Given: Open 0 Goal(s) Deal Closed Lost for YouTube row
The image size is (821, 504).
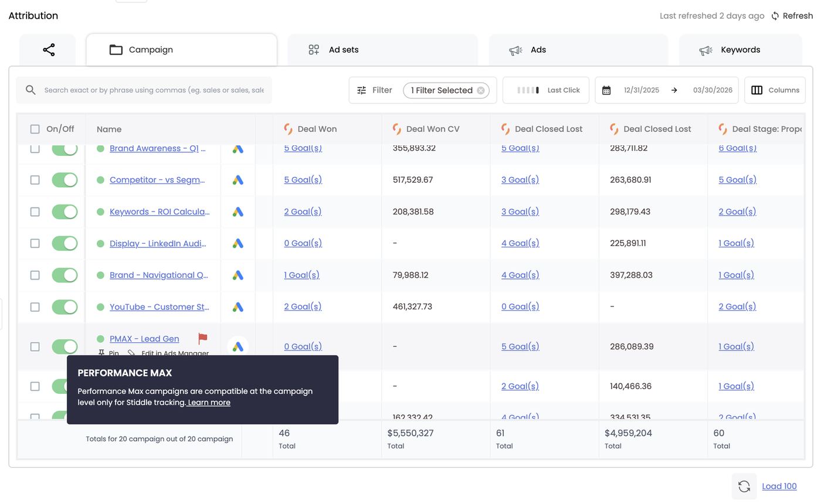Looking at the screenshot, I should point(520,307).
